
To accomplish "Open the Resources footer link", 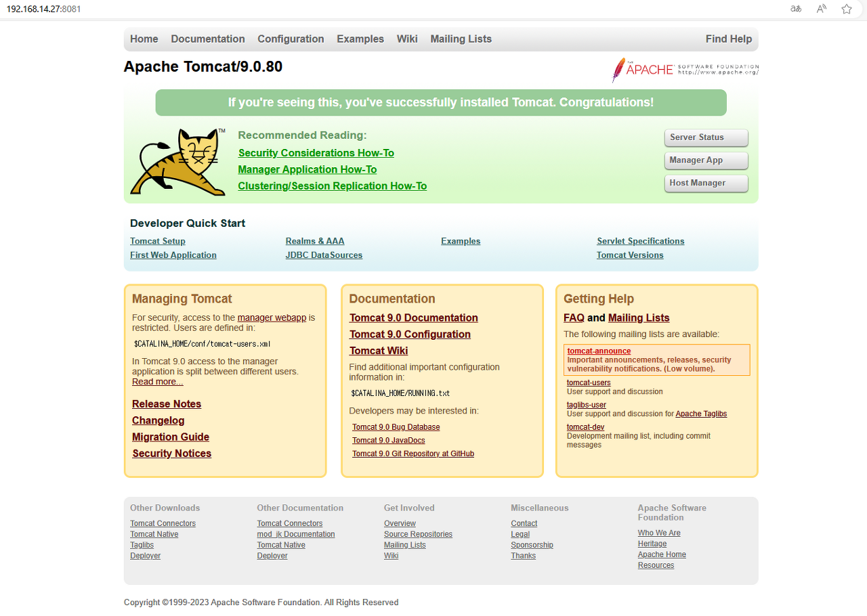I will [x=656, y=565].
